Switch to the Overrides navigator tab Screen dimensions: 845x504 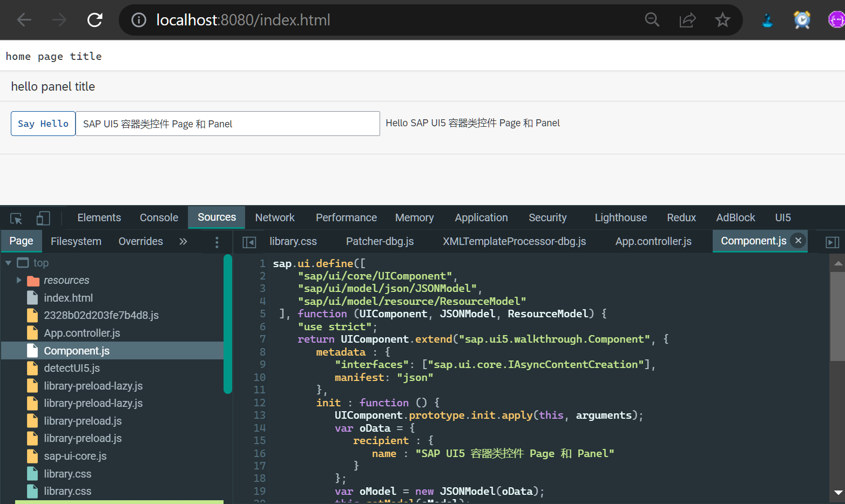coord(140,241)
